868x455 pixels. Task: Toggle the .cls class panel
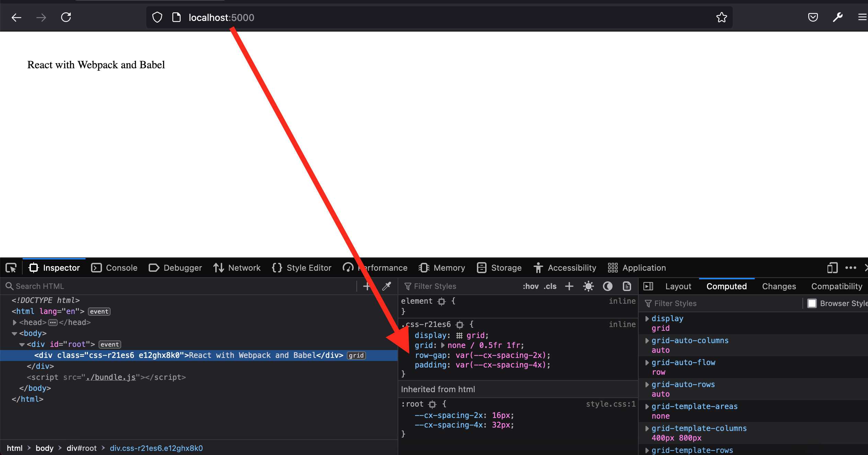point(550,286)
